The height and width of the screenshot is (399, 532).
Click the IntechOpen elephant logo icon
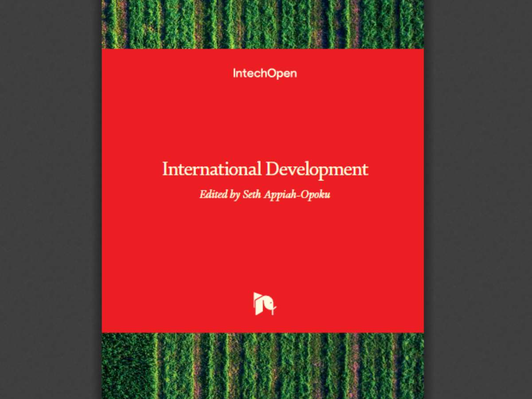(265, 304)
